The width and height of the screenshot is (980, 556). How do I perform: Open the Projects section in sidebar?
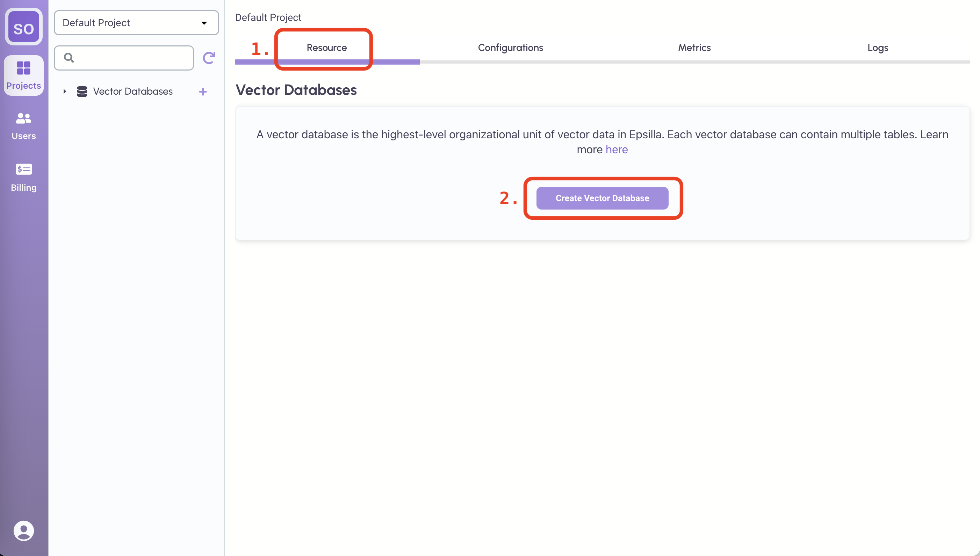tap(24, 75)
